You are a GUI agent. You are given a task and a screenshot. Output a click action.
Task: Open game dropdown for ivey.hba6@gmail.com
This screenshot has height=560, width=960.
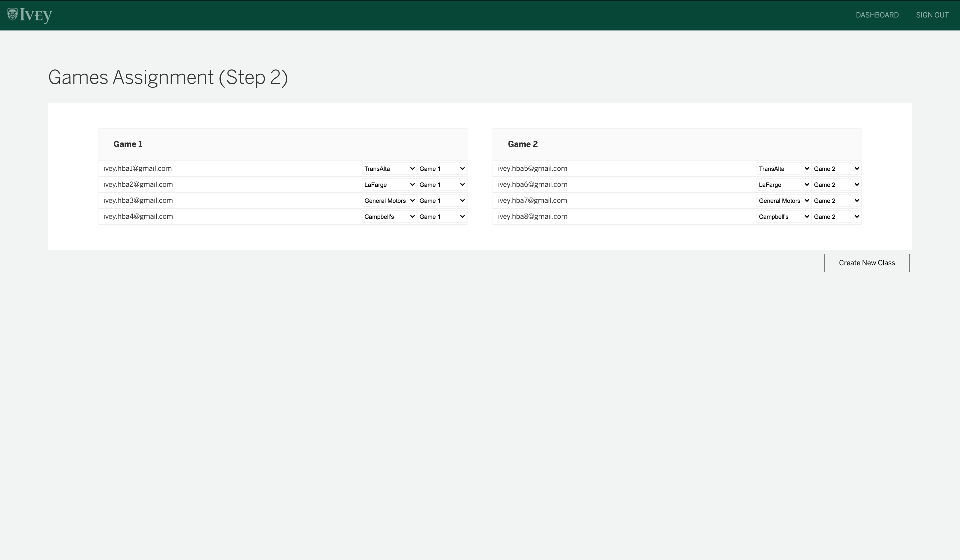tap(836, 185)
